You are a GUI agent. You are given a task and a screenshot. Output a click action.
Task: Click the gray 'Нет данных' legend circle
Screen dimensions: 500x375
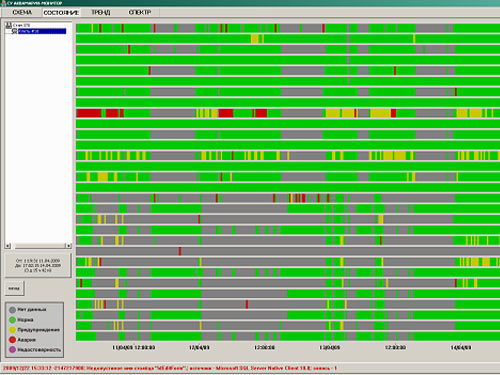(x=12, y=310)
